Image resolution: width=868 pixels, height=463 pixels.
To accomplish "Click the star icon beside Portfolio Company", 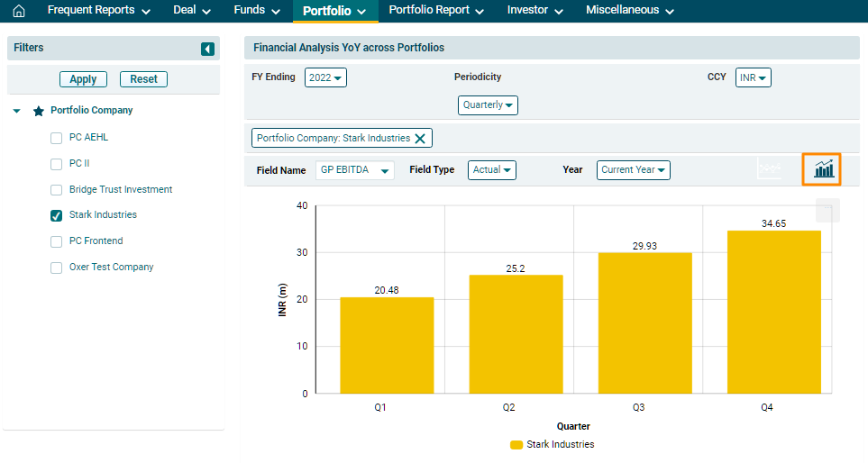I will pos(38,111).
